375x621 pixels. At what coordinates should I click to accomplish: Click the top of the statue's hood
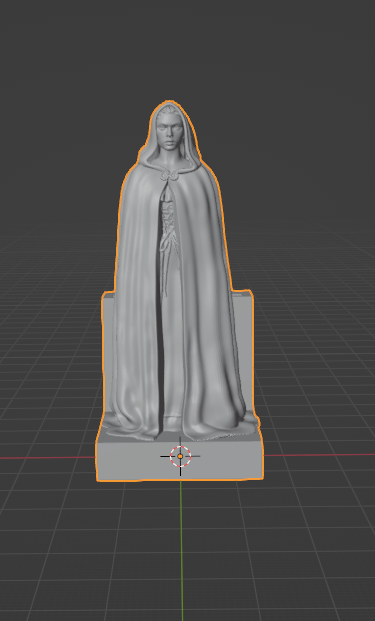click(169, 105)
